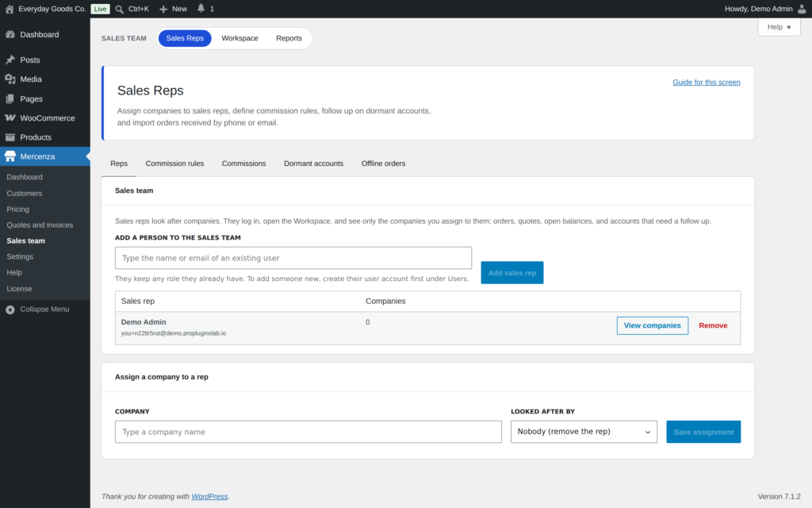Switch to the Reports pill tab
Image resolution: width=812 pixels, height=508 pixels.
pos(289,38)
